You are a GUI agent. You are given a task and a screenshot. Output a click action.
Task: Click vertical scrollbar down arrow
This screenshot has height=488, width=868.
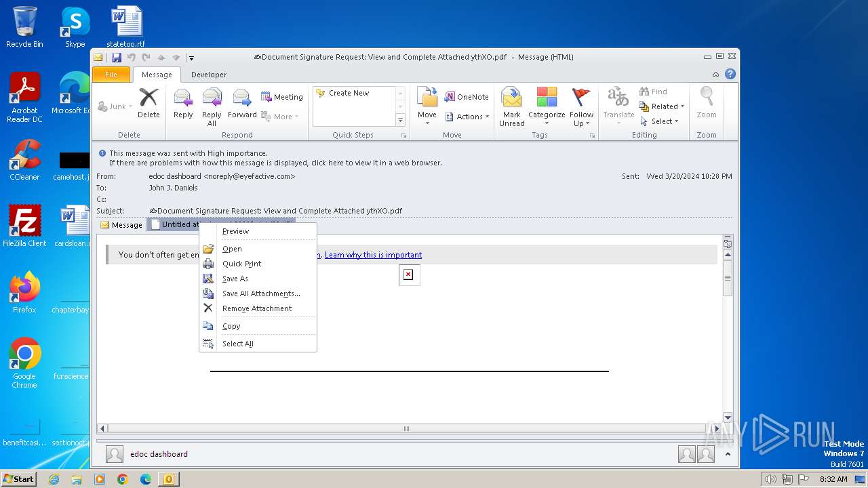pyautogui.click(x=728, y=418)
